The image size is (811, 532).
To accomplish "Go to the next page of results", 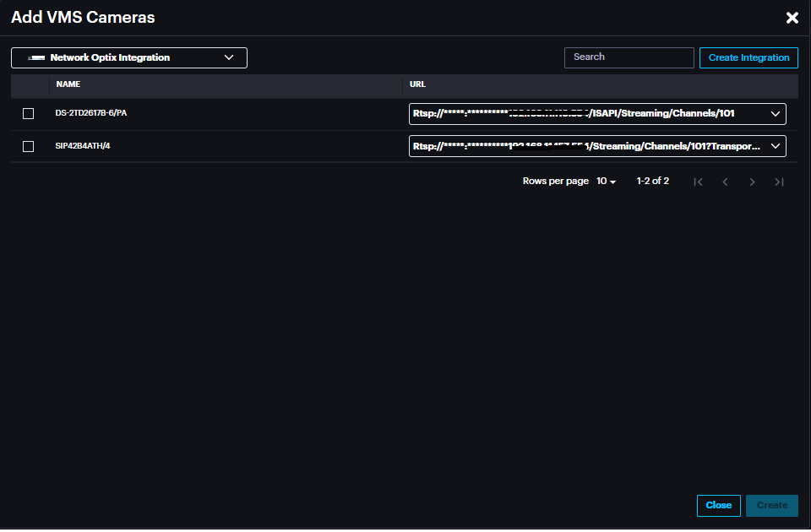I will coord(752,182).
